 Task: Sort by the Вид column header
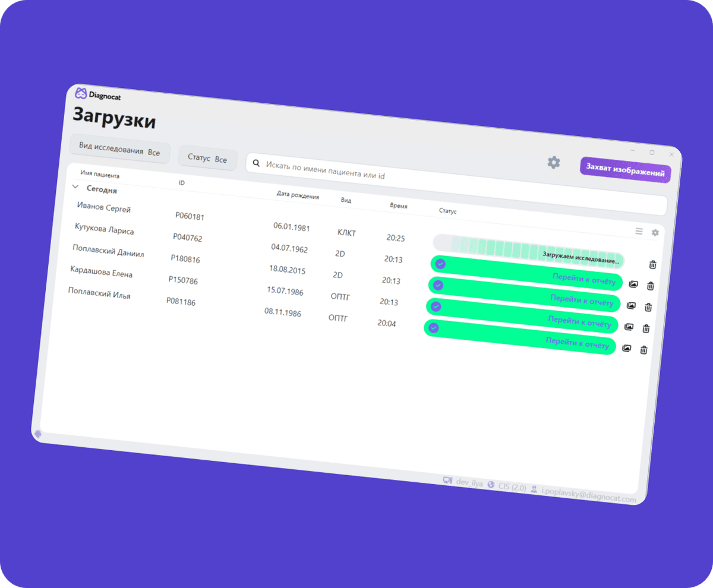(346, 200)
